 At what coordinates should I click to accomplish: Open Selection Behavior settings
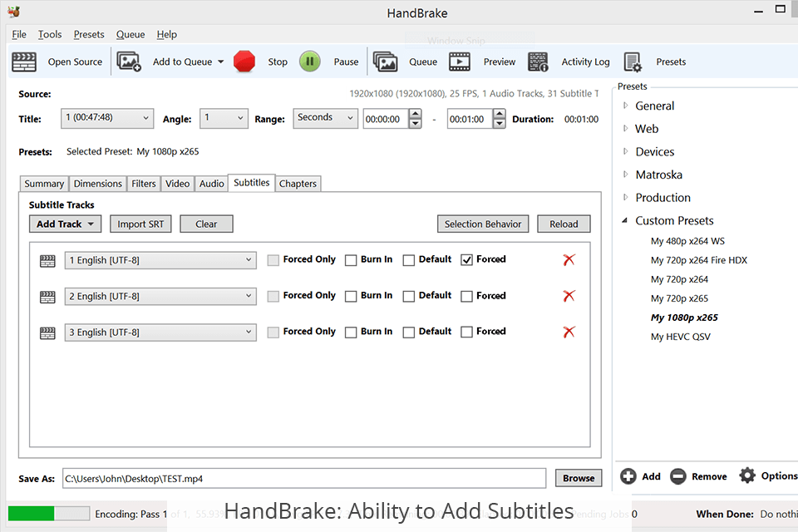point(483,224)
